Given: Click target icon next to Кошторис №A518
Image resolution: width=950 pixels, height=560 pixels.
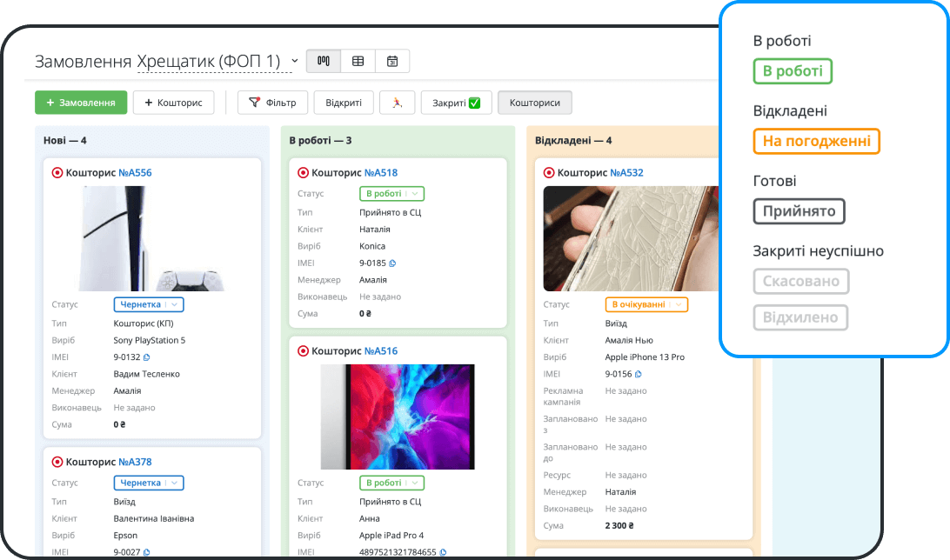Looking at the screenshot, I should click(x=303, y=173).
